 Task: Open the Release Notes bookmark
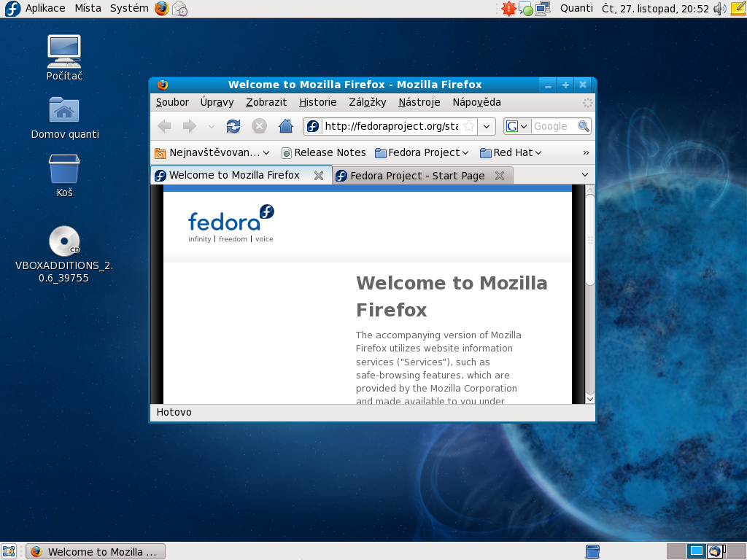click(324, 152)
